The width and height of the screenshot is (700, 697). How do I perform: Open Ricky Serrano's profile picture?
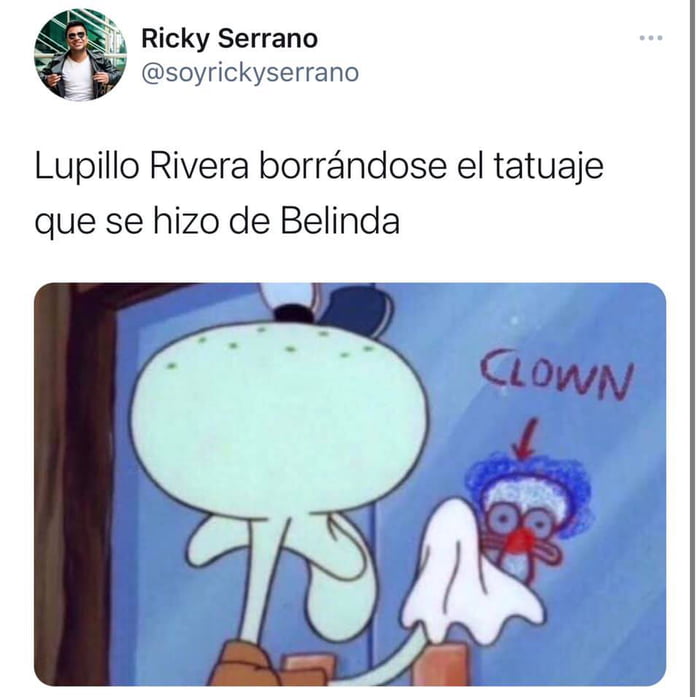(x=80, y=55)
